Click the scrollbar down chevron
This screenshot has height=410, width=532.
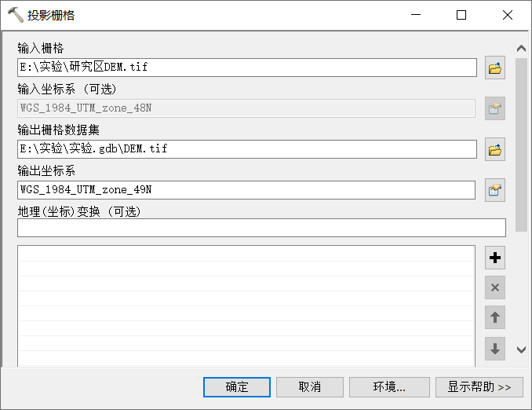[521, 350]
